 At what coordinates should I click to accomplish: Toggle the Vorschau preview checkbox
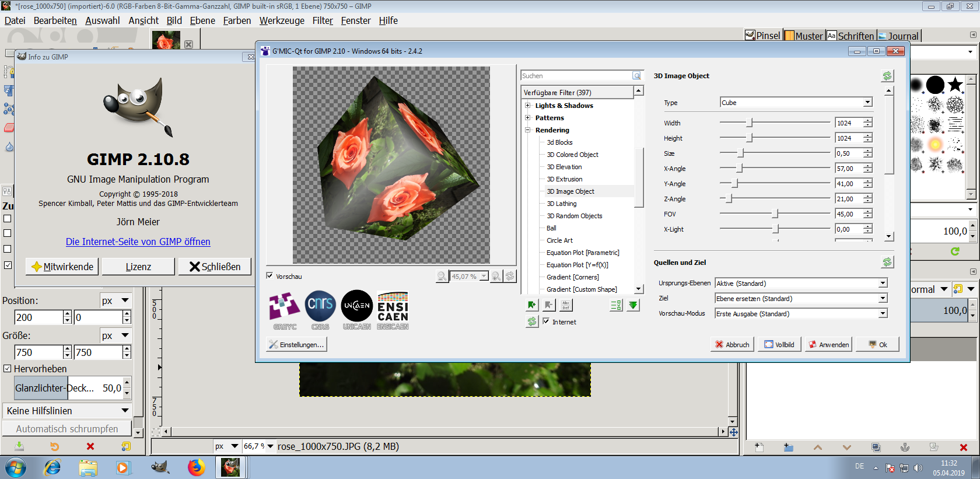point(269,276)
